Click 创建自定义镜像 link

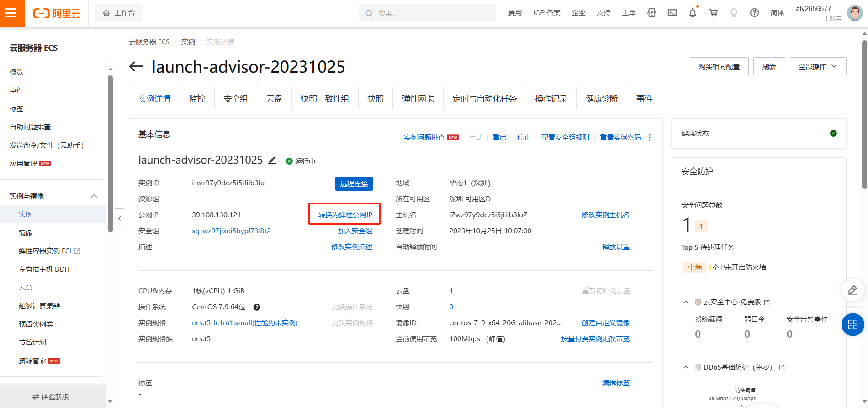(605, 322)
